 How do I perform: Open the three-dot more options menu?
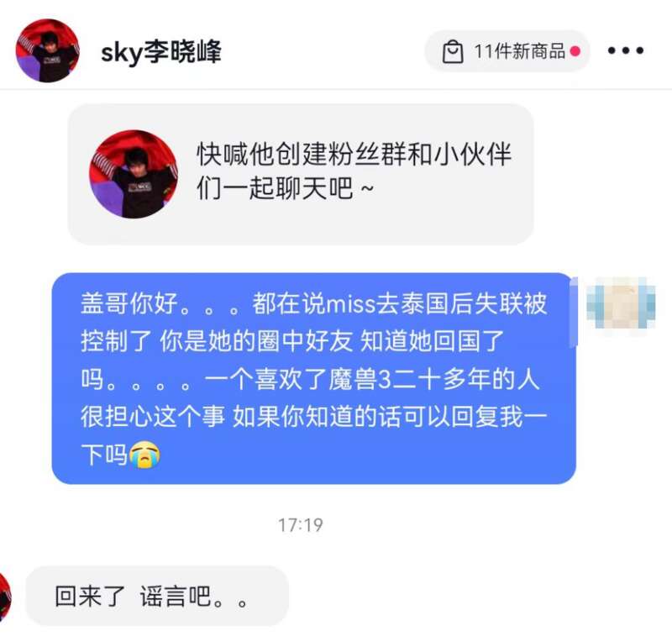(625, 50)
